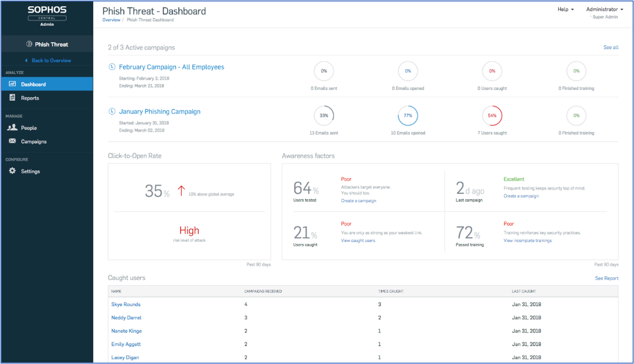
Task: Click the red up arrow by 35%
Action: [181, 191]
